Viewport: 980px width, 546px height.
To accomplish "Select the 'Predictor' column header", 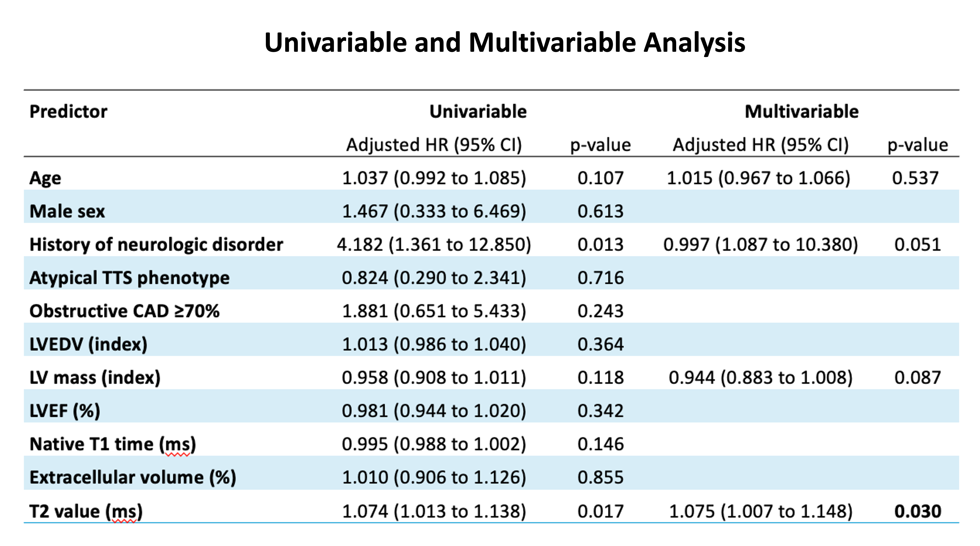I will [x=68, y=112].
